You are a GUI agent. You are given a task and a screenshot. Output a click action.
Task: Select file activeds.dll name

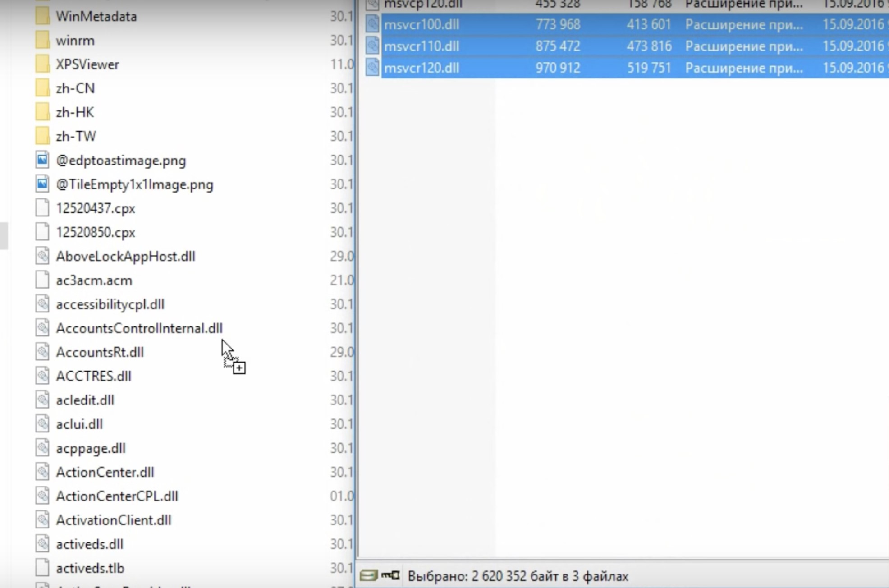(90, 544)
